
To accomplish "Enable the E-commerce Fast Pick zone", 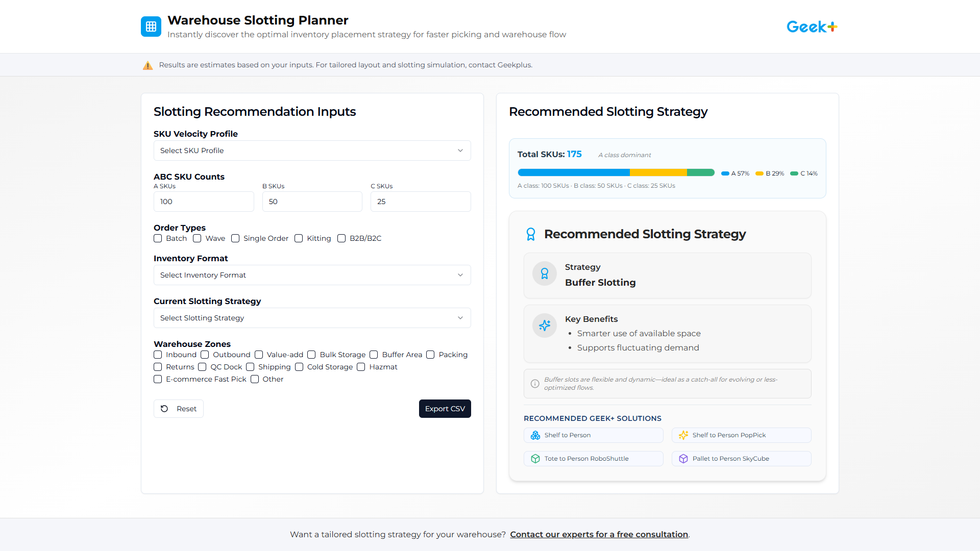I will 158,379.
